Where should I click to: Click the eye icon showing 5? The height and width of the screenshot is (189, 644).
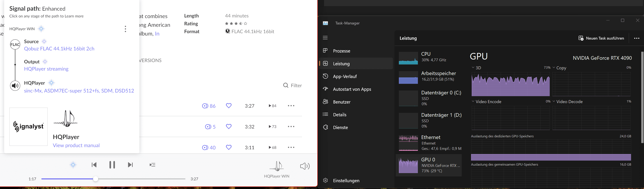pos(208,127)
